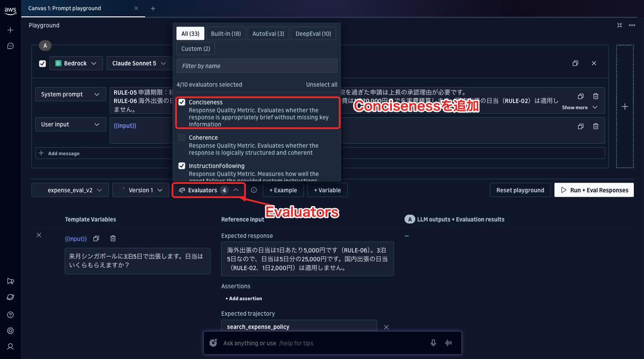Open the playground more options ellipsis
This screenshot has height=359, width=644.
click(632, 25)
